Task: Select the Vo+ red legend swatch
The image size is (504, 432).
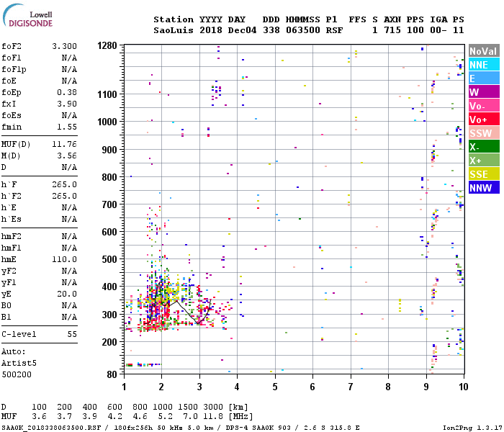Action: pos(484,120)
